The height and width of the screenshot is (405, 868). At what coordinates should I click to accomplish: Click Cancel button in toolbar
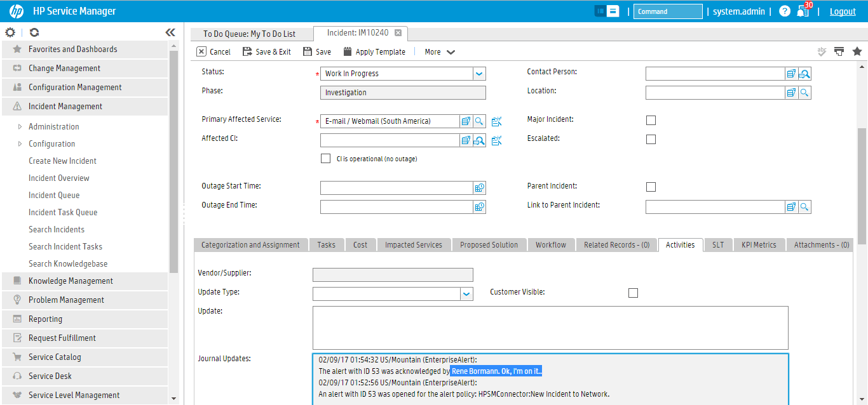coord(214,52)
